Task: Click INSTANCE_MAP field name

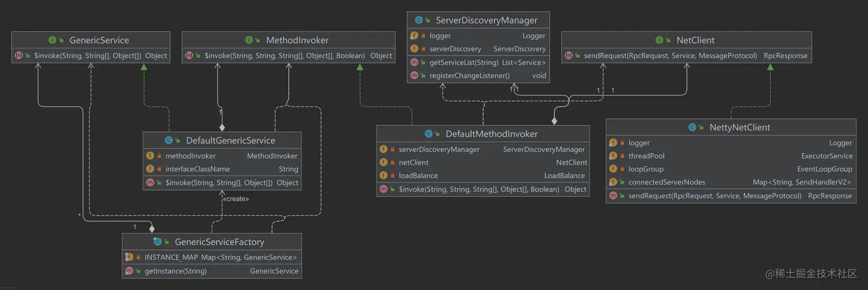Action: point(171,257)
